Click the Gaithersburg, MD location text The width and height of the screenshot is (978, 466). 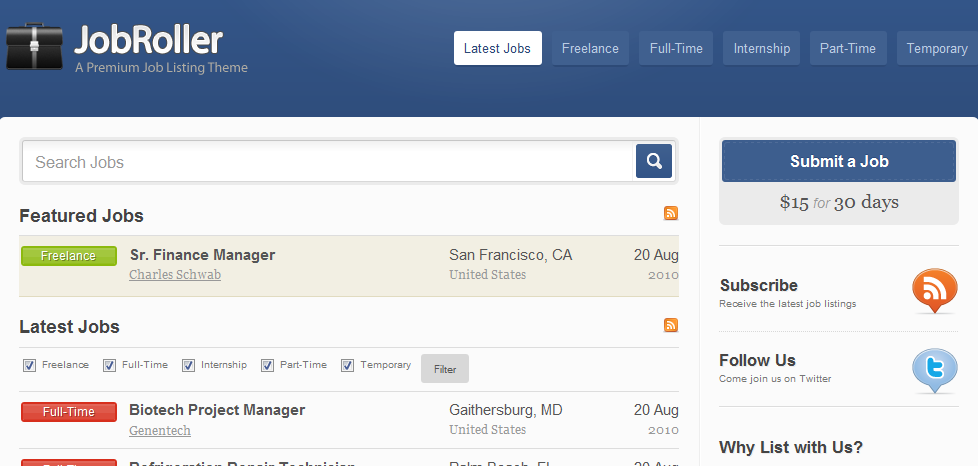click(x=506, y=410)
